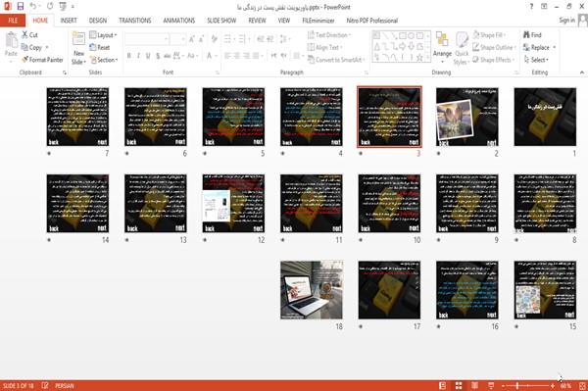
Task: Click Shape Effects button
Action: point(493,60)
